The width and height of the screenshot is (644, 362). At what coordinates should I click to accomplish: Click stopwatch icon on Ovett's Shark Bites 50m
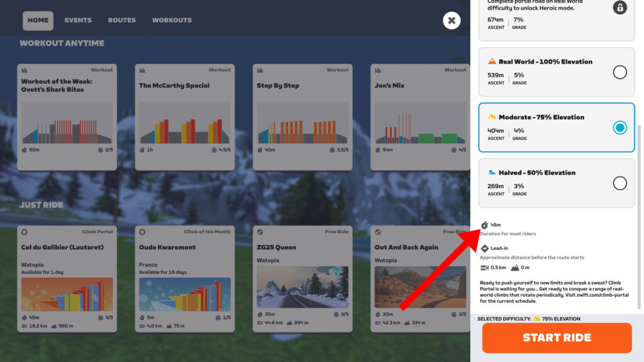coord(25,150)
